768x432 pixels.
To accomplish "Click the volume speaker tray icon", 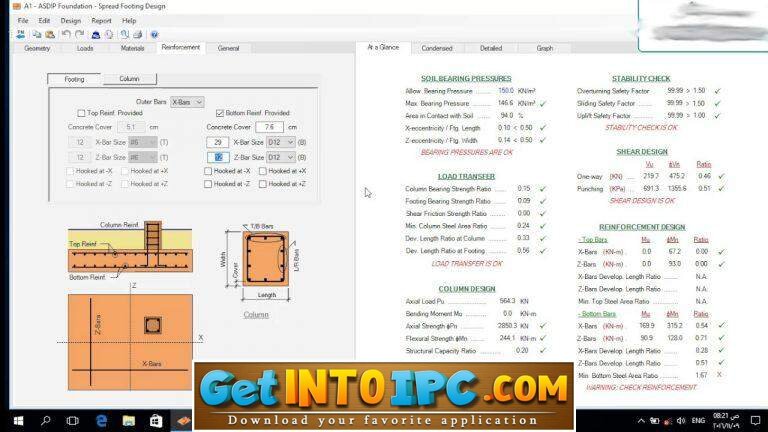I will pos(681,421).
